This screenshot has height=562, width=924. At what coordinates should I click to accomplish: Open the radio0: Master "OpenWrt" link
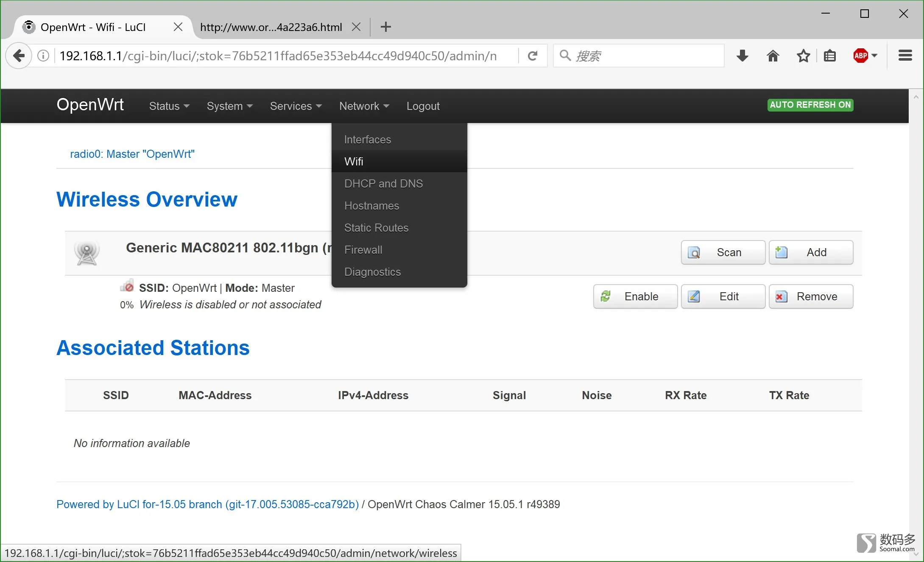(132, 154)
